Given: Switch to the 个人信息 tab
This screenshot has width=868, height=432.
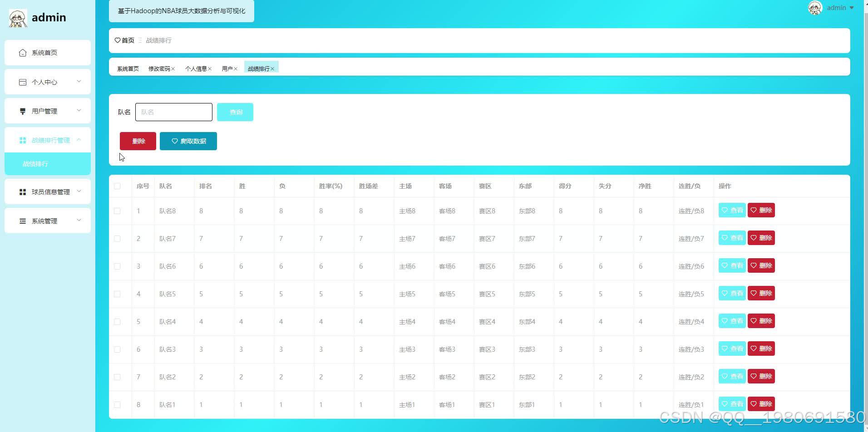Looking at the screenshot, I should pos(196,69).
